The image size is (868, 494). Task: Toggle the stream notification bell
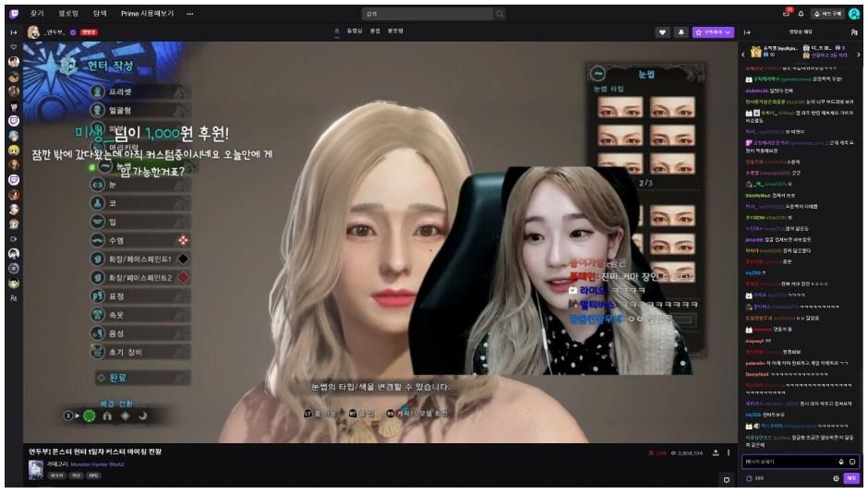[x=681, y=32]
